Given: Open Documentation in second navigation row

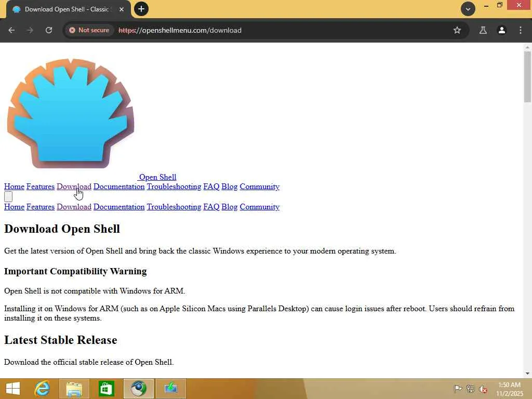Looking at the screenshot, I should point(119,207).
